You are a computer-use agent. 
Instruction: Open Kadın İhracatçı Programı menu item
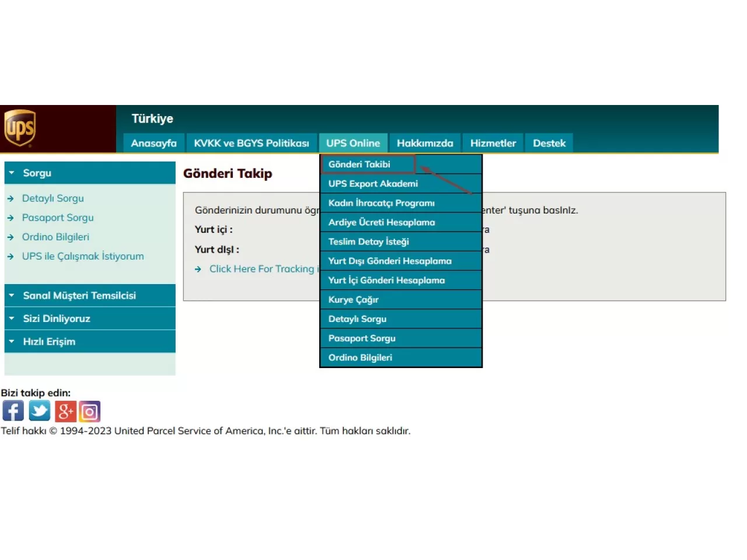pyautogui.click(x=381, y=203)
